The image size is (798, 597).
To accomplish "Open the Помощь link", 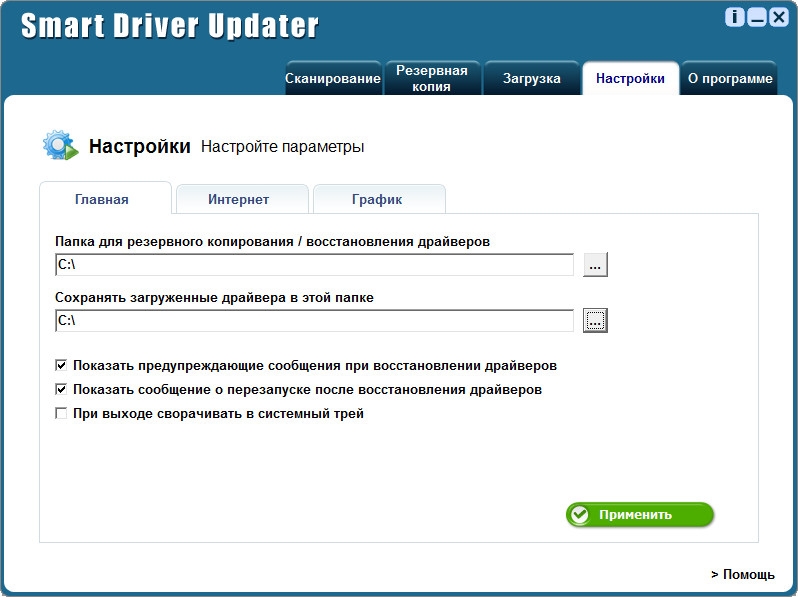I will pyautogui.click(x=743, y=574).
